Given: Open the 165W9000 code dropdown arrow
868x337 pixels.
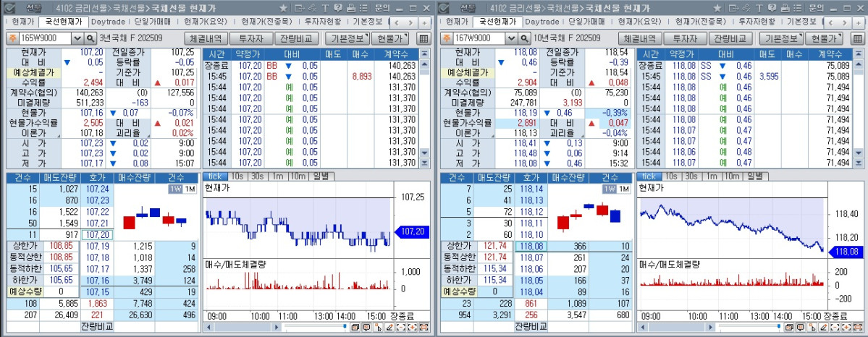Looking at the screenshot, I should [78, 39].
